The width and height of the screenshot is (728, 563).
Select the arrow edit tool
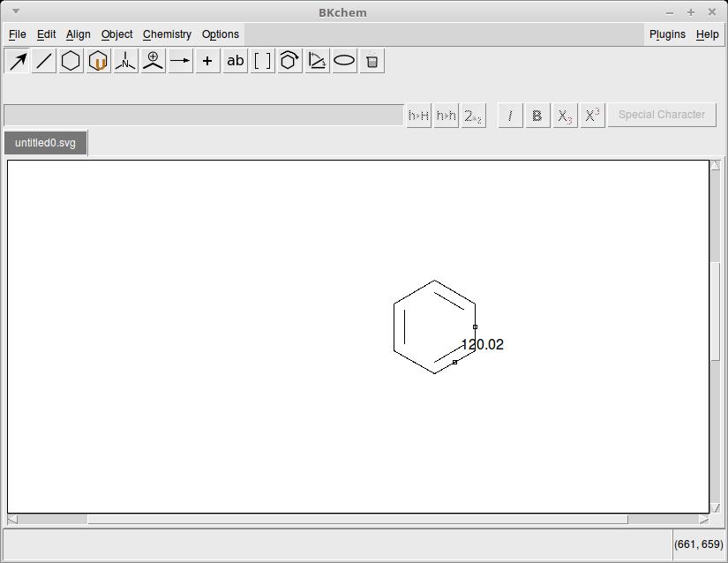pos(17,61)
